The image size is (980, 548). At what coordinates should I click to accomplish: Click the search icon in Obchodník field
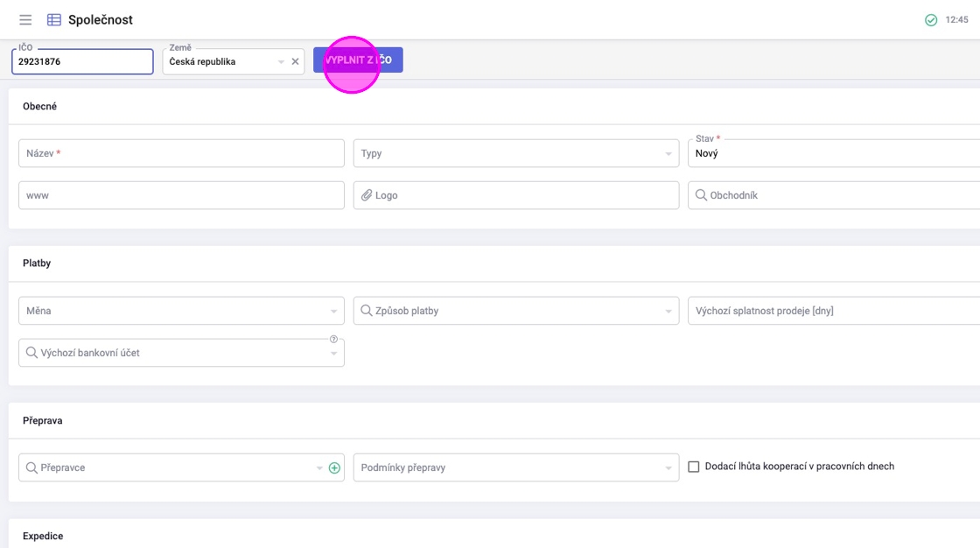[701, 195]
